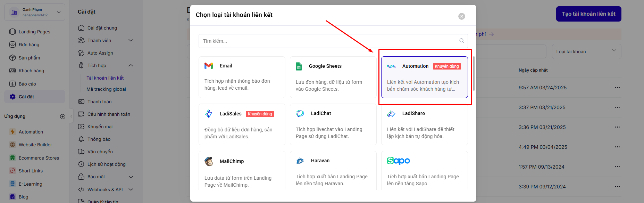Expand the Thành viên submenu
The image size is (644, 203).
tap(131, 40)
